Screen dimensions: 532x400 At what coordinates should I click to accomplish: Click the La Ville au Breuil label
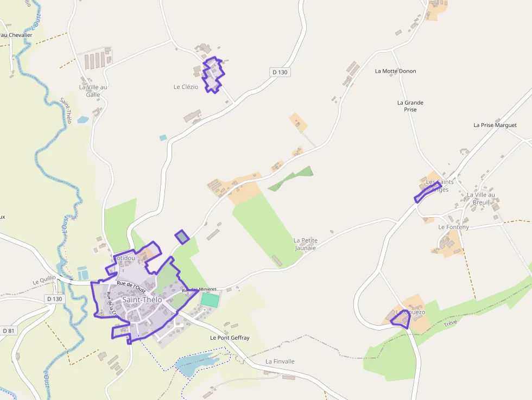481,199
